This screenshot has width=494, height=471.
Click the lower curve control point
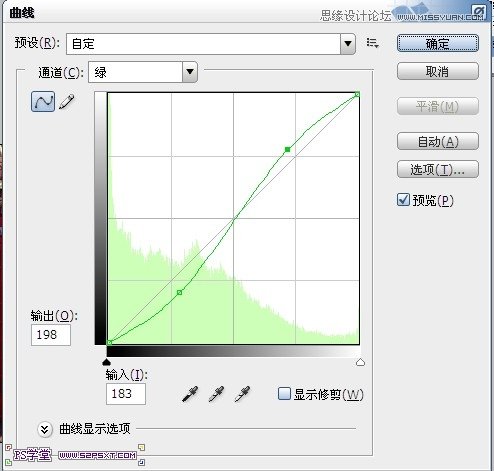tap(179, 292)
